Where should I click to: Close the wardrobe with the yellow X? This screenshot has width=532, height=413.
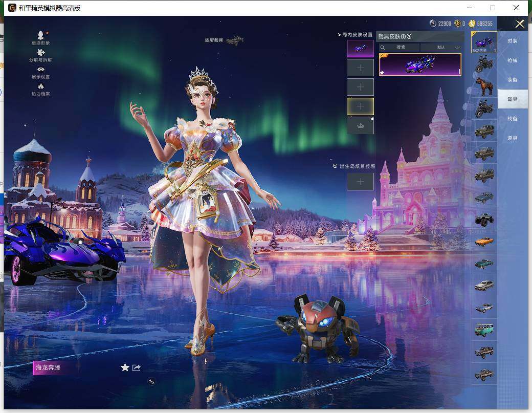[519, 24]
